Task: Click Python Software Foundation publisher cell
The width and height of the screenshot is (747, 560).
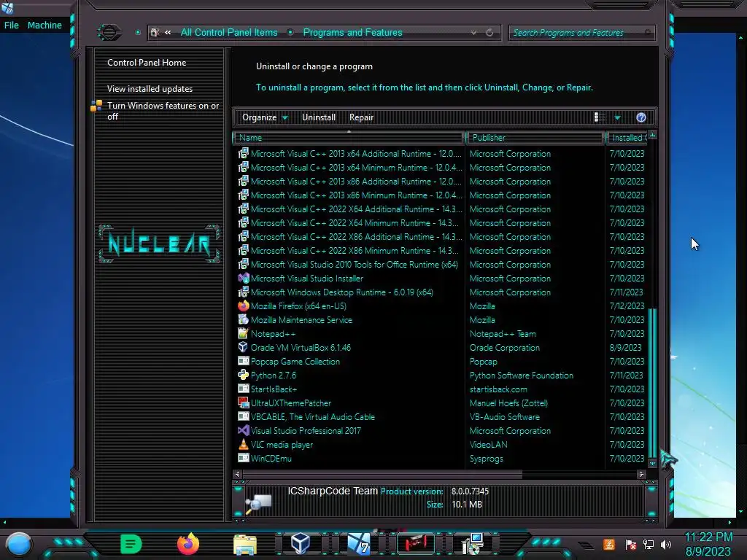Action: pyautogui.click(x=521, y=376)
